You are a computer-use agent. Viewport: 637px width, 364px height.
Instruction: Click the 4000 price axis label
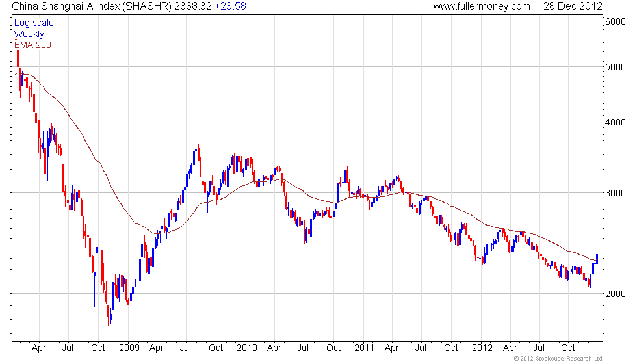point(616,122)
